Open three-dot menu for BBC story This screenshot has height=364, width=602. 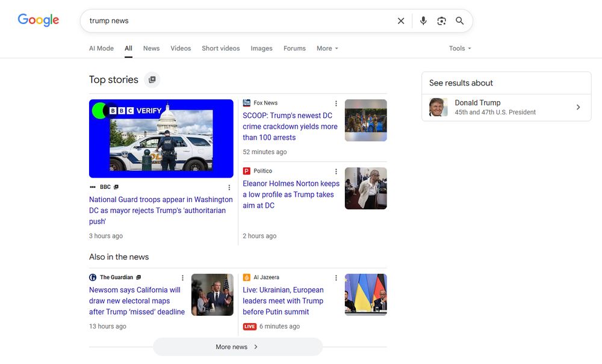click(229, 188)
